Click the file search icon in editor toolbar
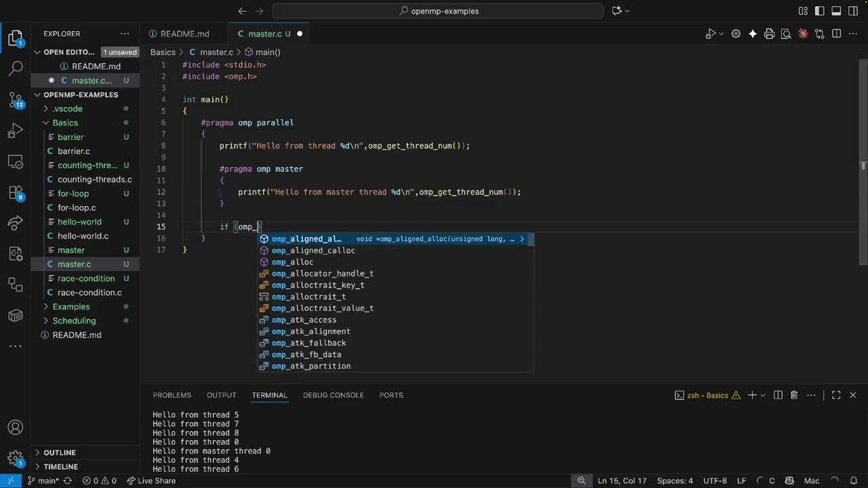868x488 pixels. point(786,34)
